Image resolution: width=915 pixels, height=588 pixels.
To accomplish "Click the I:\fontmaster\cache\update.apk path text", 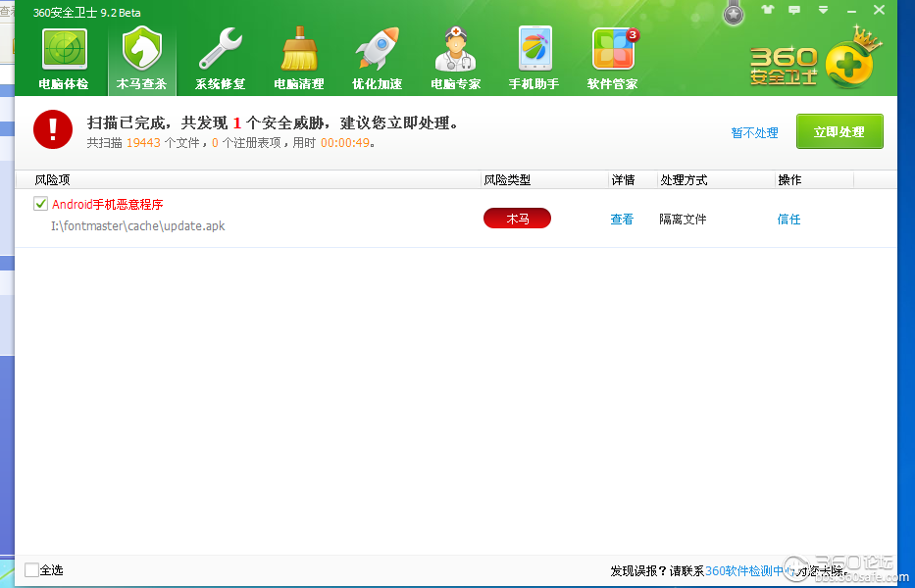I will (x=137, y=226).
